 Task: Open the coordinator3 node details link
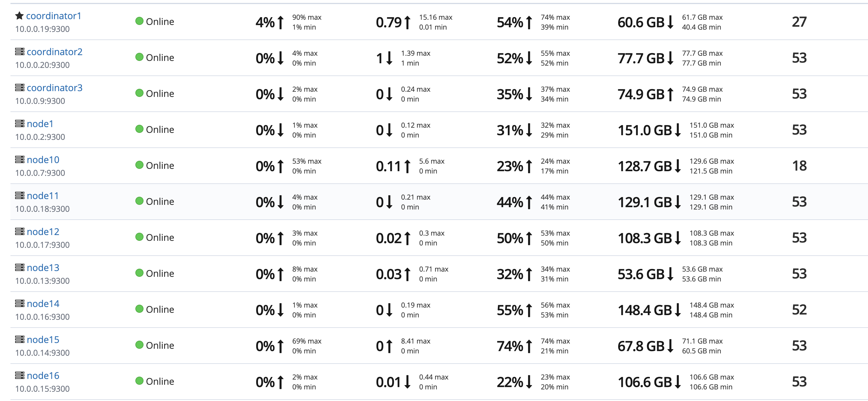(55, 88)
